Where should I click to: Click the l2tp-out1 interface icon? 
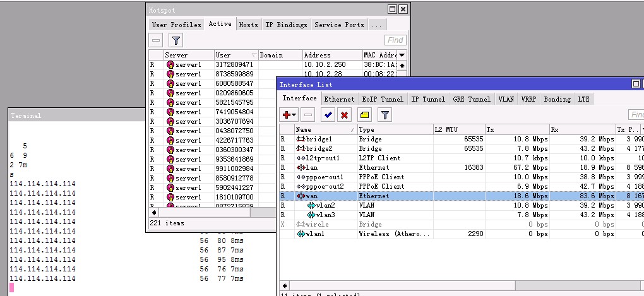pos(301,158)
